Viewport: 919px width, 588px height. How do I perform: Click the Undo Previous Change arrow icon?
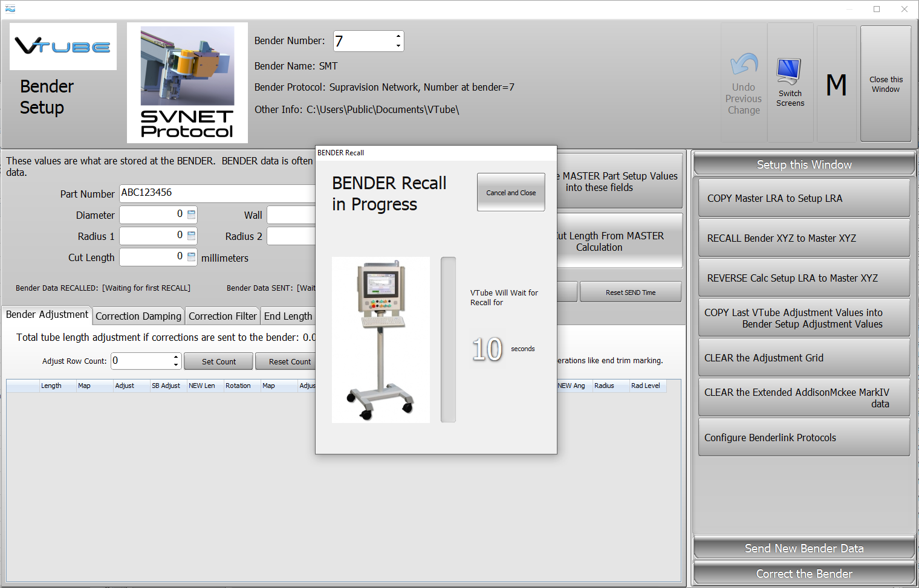[x=744, y=65]
